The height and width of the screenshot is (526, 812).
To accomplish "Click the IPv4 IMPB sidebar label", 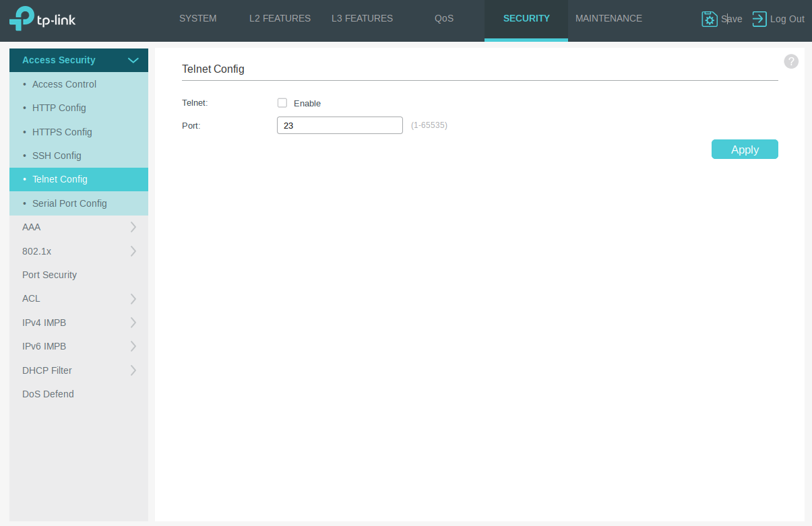I will click(44, 323).
